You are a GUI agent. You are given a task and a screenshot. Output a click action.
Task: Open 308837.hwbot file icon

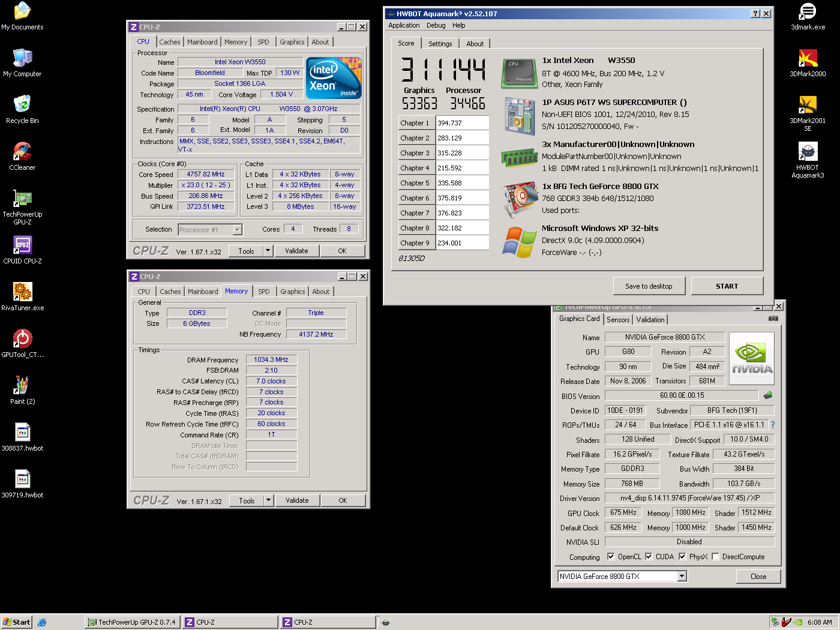22,437
